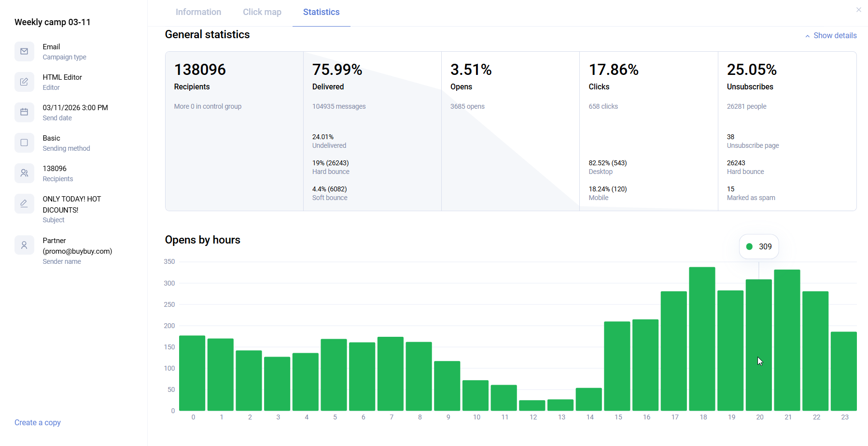Click the 25.05% Unsubscribes card heading
868x446 pixels.
click(x=752, y=70)
